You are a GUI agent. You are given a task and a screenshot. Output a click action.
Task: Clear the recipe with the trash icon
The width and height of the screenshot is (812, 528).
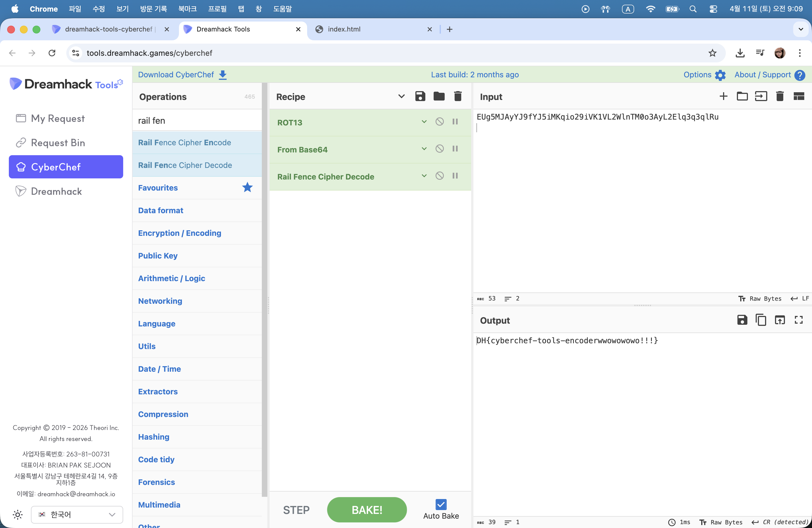(x=458, y=97)
